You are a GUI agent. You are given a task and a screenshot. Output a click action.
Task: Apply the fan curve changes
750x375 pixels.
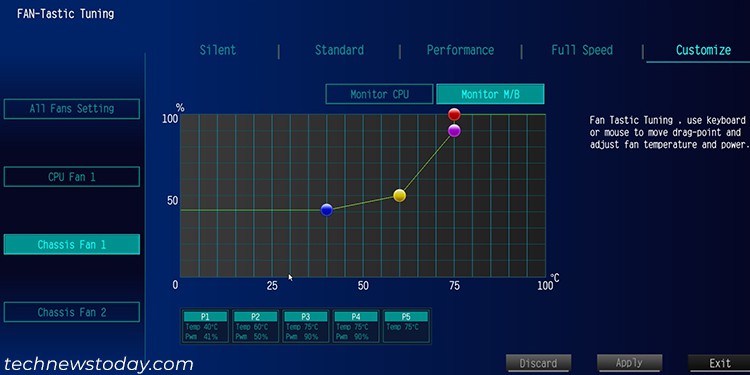point(629,363)
